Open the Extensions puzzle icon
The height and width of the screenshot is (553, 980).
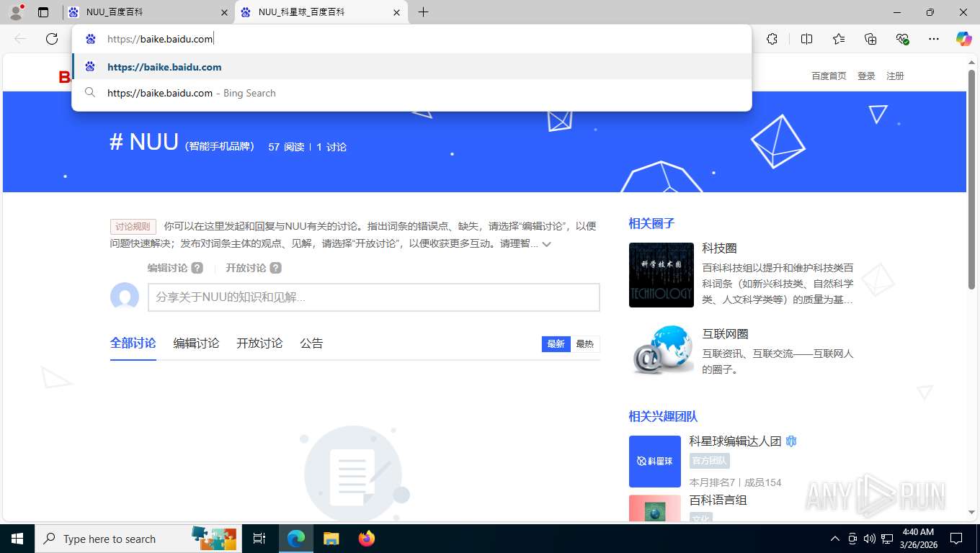772,39
